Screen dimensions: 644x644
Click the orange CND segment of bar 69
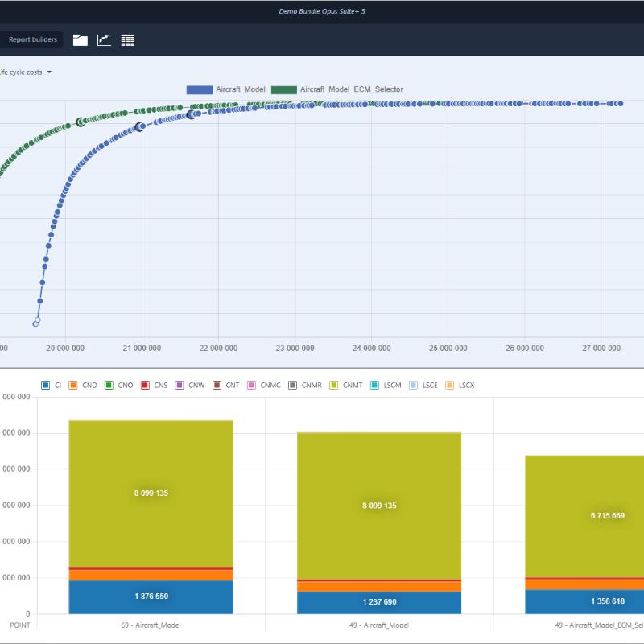point(151,575)
